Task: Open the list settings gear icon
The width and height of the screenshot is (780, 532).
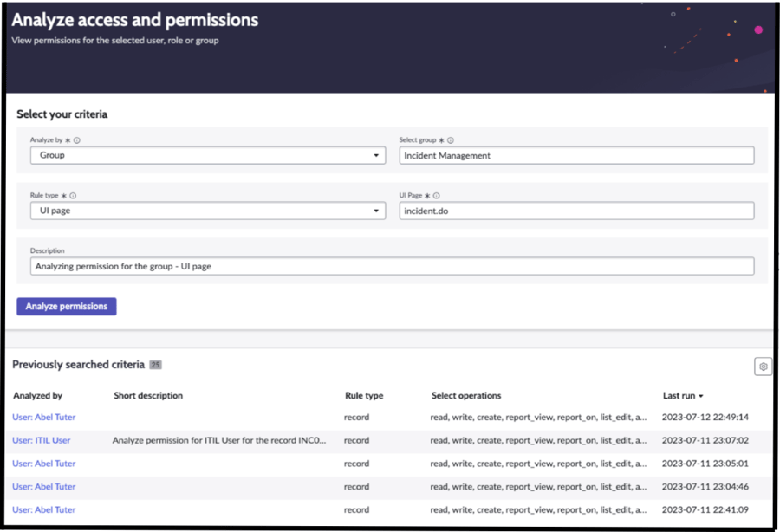Action: click(763, 366)
